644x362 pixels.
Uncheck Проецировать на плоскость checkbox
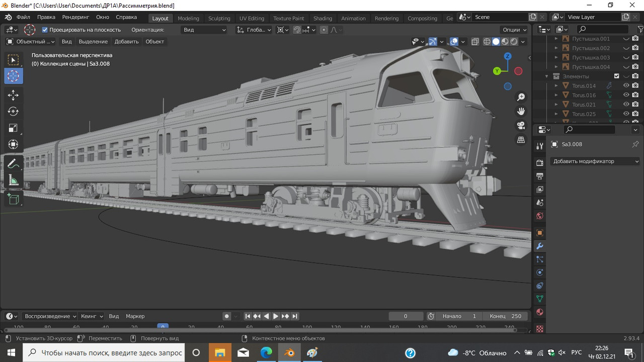tap(45, 30)
